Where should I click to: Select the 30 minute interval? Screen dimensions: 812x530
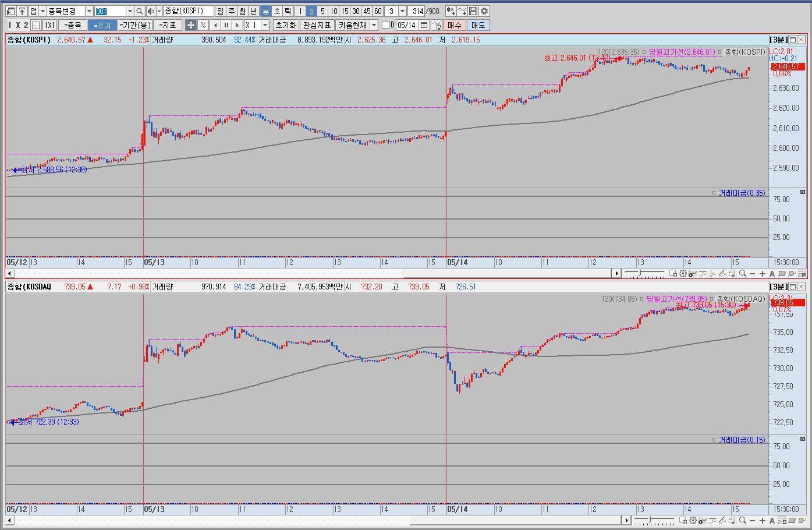356,11
